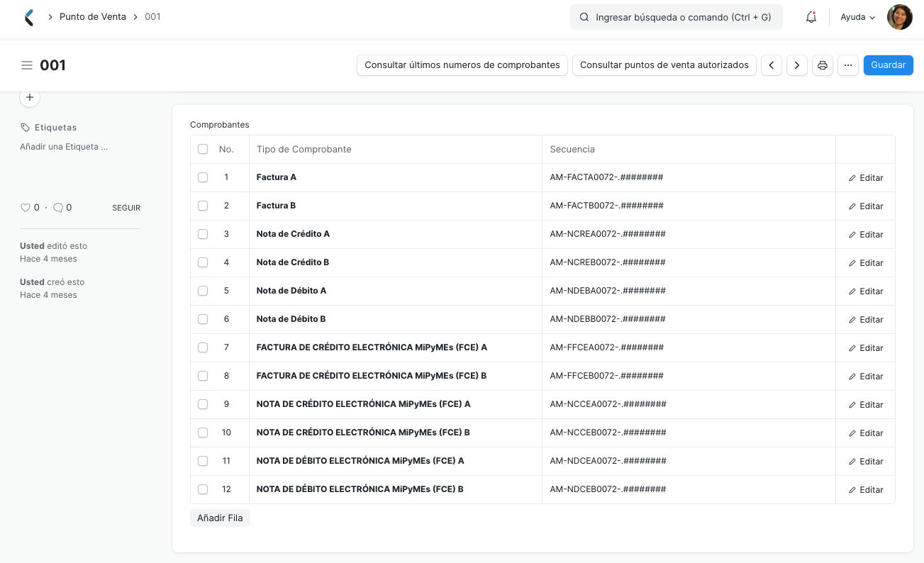Image resolution: width=924 pixels, height=563 pixels.
Task: Click the plus icon in sidebar
Action: click(x=30, y=97)
